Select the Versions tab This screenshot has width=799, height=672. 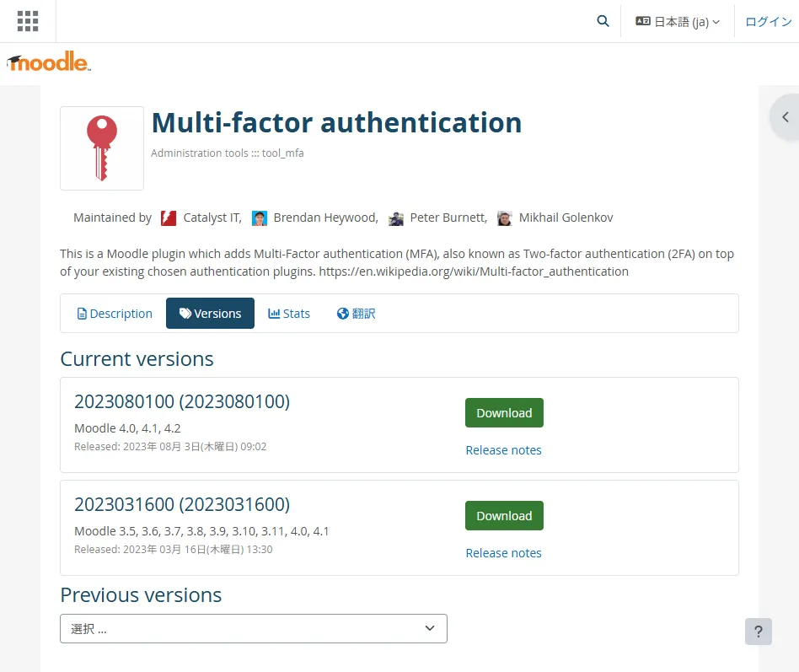point(210,314)
